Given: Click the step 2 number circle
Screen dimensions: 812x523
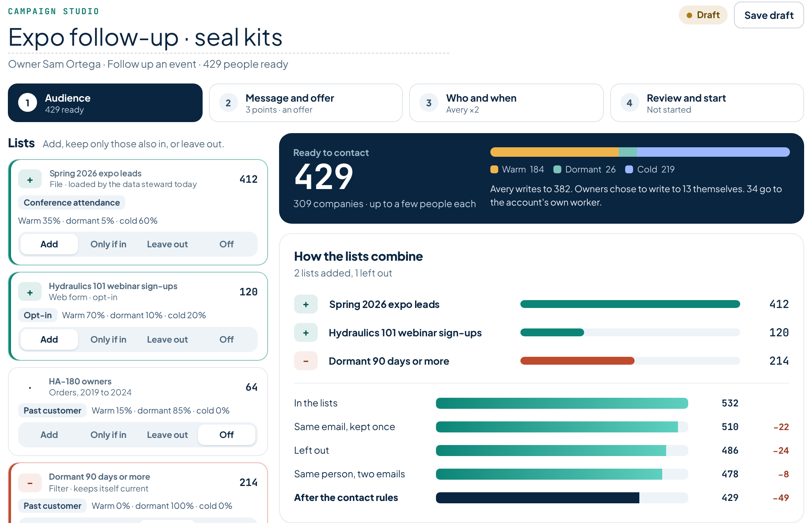Looking at the screenshot, I should pyautogui.click(x=228, y=103).
